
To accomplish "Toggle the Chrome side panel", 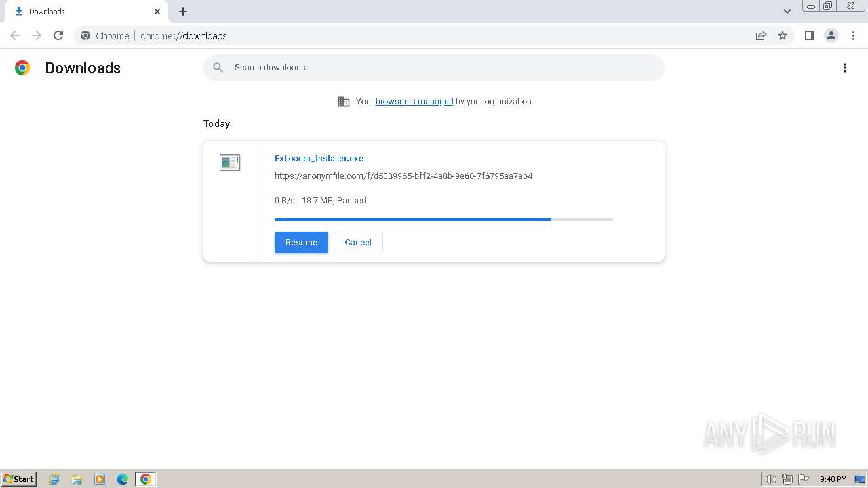I will pos(809,35).
